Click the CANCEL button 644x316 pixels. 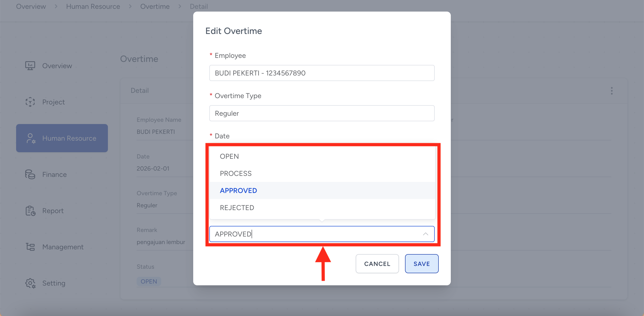coord(377,264)
